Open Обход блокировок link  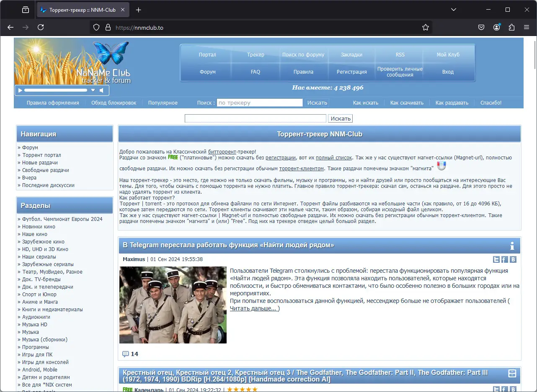(114, 103)
